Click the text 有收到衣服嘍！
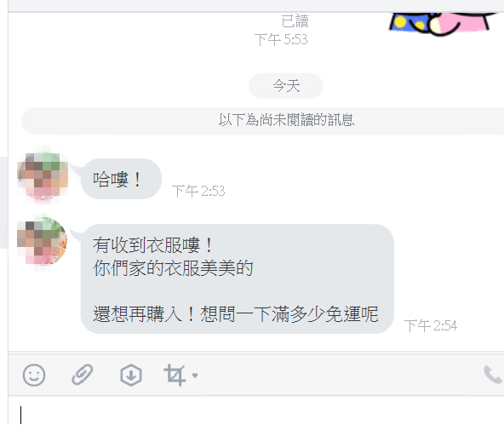The width and height of the screenshot is (504, 425). (153, 245)
